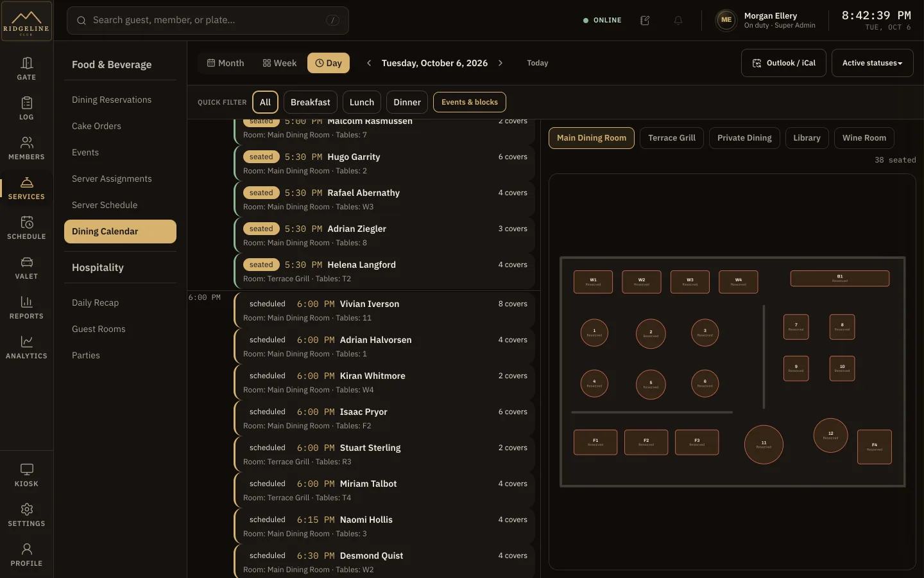Open the Active statuses dropdown

[872, 63]
